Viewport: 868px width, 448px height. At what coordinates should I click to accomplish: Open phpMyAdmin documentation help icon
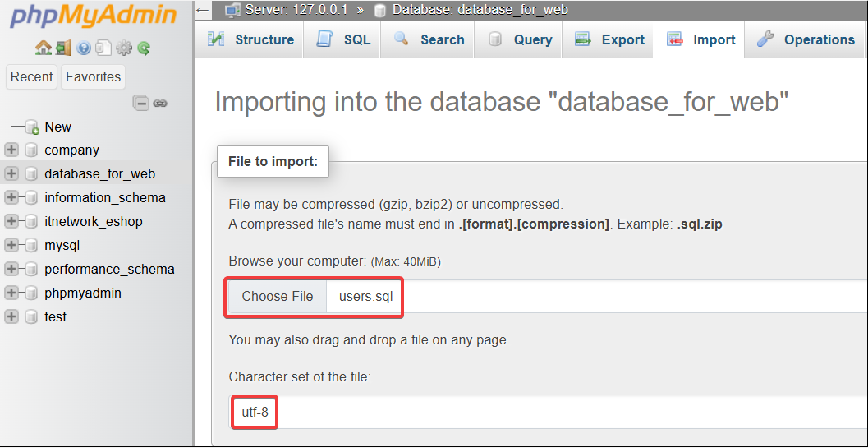pyautogui.click(x=84, y=48)
